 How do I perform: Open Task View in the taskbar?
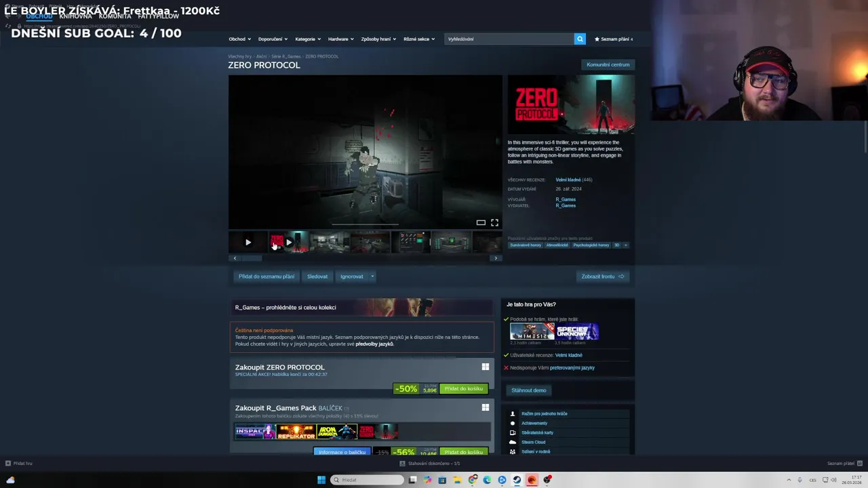click(412, 480)
